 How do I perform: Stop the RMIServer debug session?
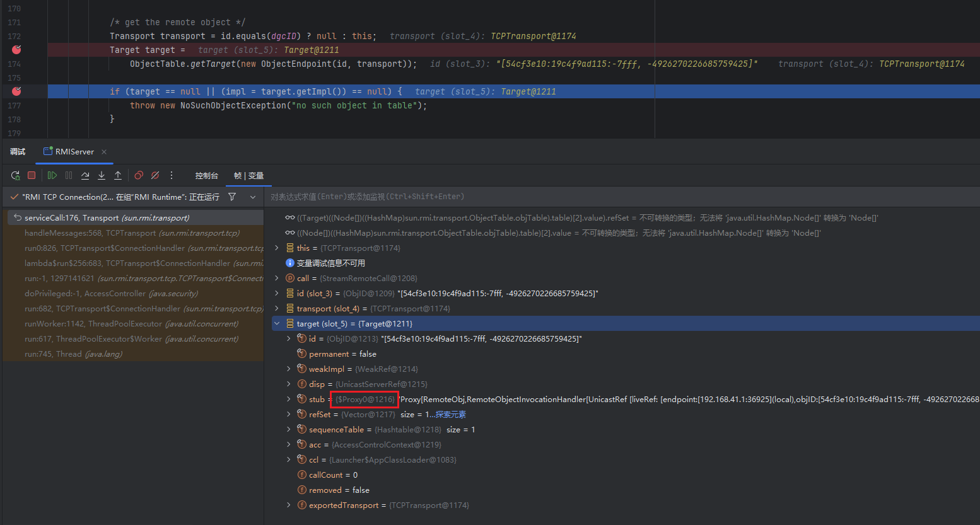(x=32, y=175)
